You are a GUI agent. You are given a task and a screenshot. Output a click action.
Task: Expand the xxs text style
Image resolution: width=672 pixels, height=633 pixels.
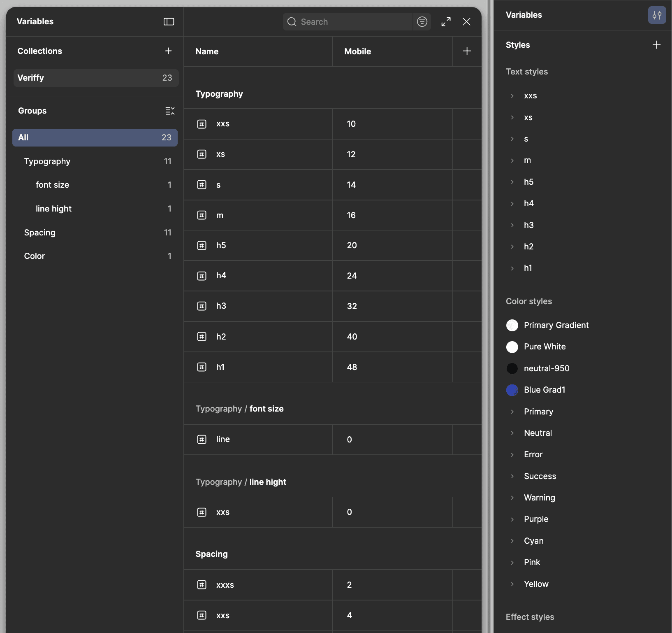(512, 96)
